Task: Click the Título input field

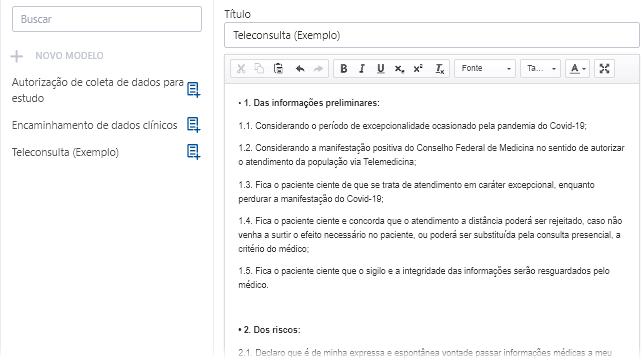Action: coord(432,35)
